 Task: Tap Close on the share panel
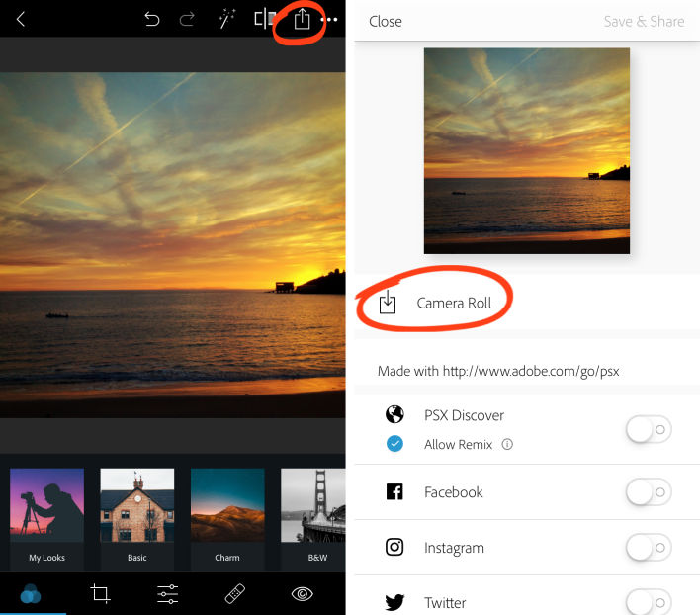386,21
